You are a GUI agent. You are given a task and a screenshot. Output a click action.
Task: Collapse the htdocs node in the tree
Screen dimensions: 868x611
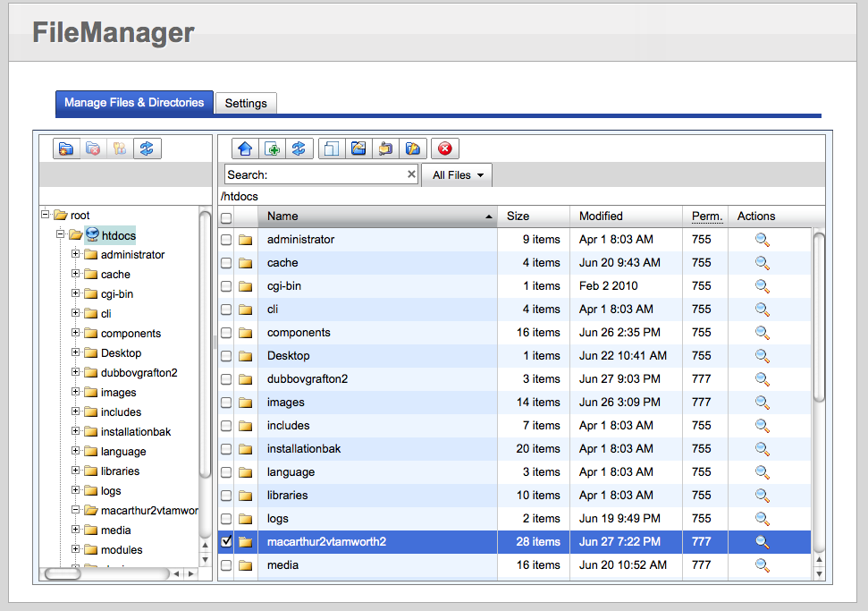pos(60,235)
